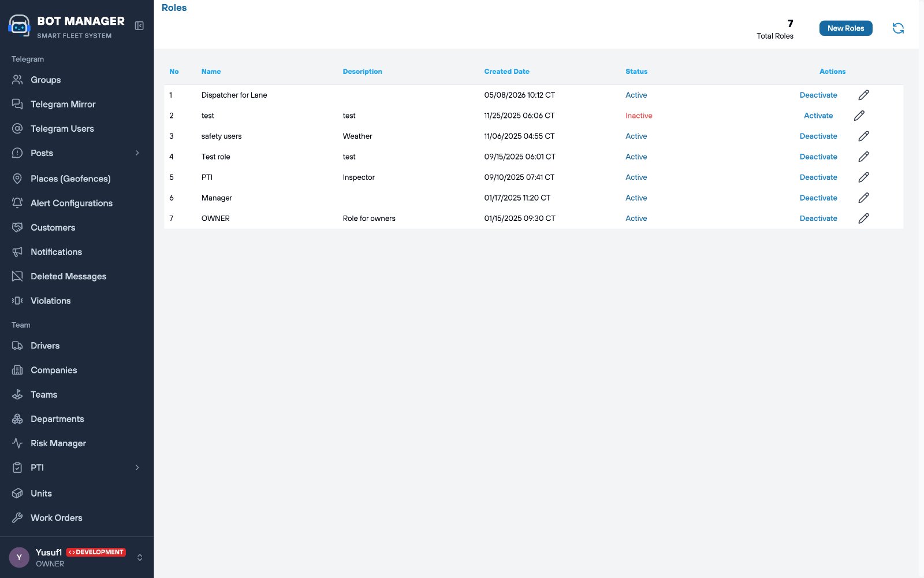
Task: Expand the Posts submenu chevron
Action: click(x=137, y=153)
